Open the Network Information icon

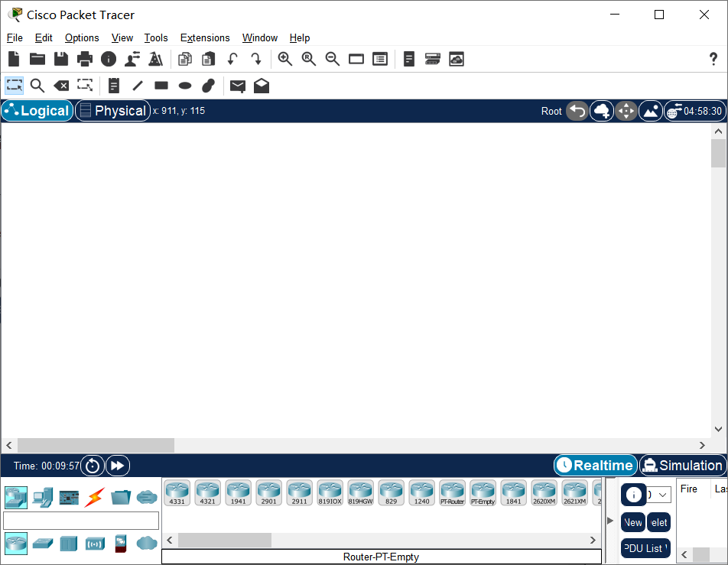click(x=109, y=59)
